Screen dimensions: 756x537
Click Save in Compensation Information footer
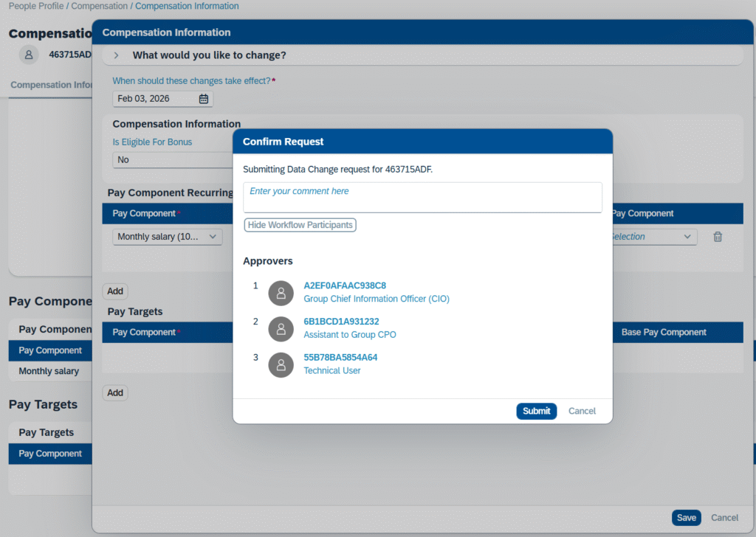pyautogui.click(x=686, y=518)
